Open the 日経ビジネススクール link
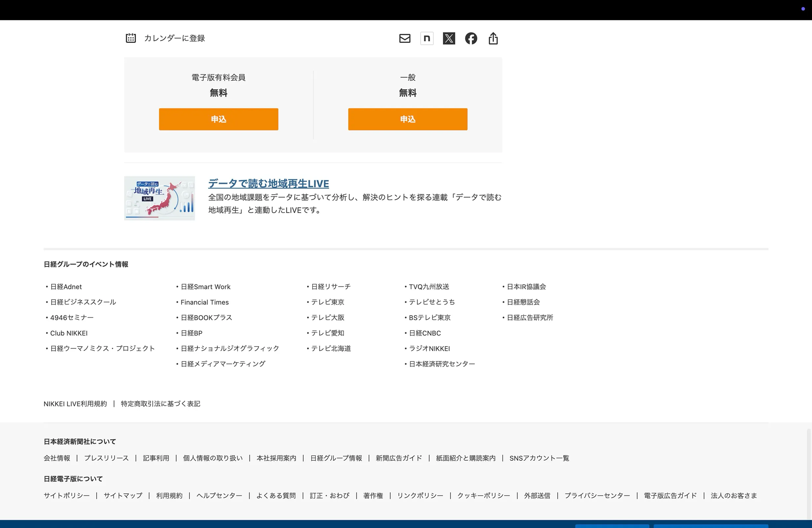 point(83,302)
